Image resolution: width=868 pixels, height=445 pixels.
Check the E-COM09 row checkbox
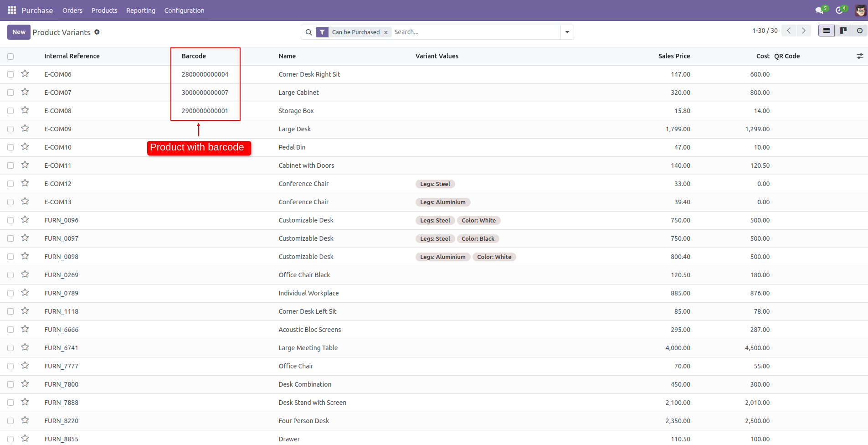10,129
